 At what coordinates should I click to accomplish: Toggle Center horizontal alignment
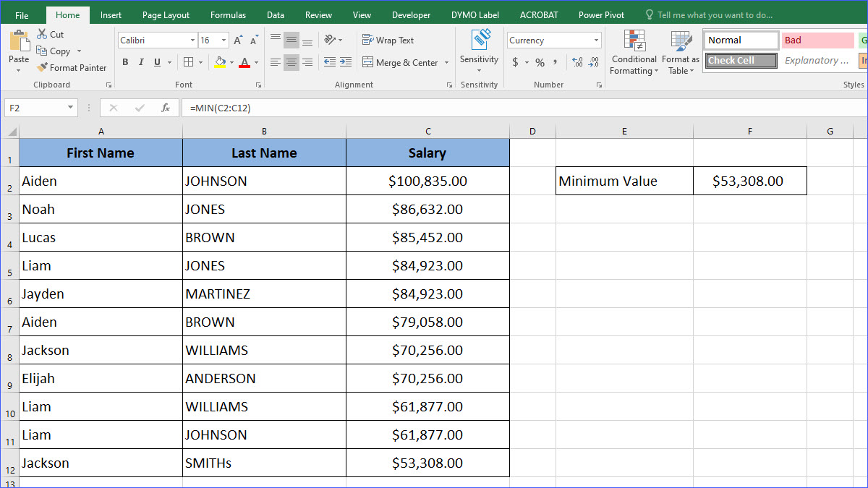pyautogui.click(x=292, y=63)
